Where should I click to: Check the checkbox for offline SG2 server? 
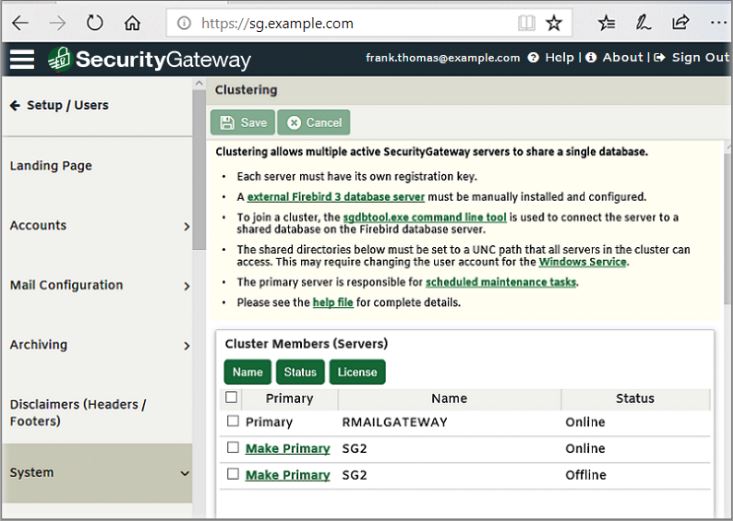tap(233, 474)
